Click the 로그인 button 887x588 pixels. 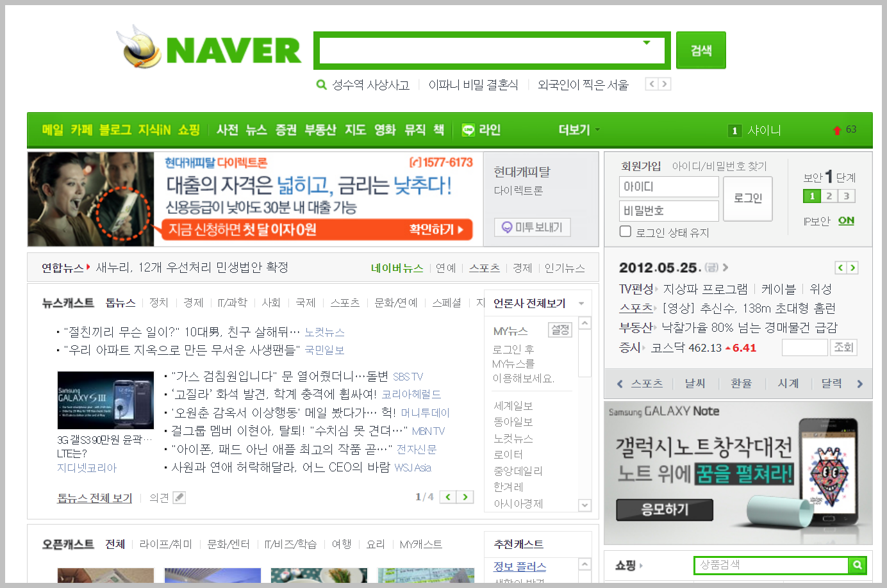748,199
